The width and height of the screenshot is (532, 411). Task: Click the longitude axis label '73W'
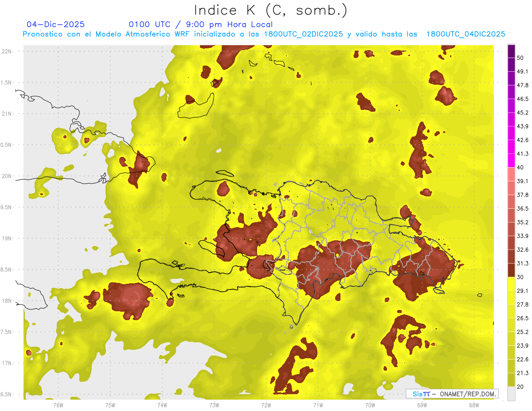coord(214,405)
